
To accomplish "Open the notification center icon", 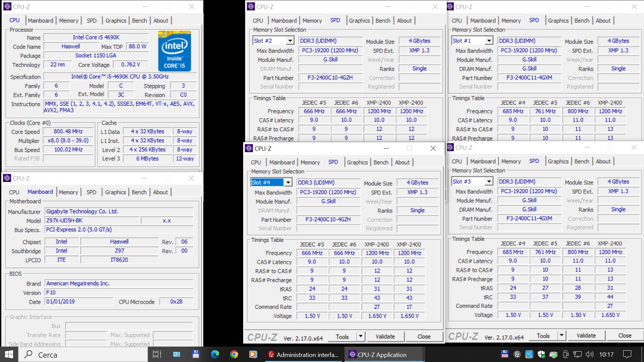I will 627,354.
